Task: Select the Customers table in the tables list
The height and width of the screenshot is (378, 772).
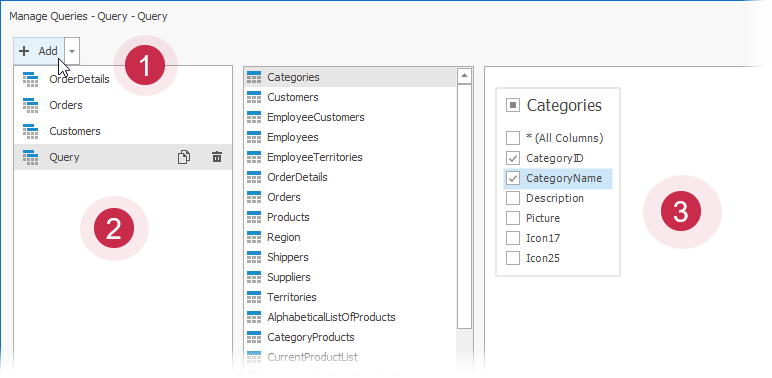Action: [x=351, y=97]
